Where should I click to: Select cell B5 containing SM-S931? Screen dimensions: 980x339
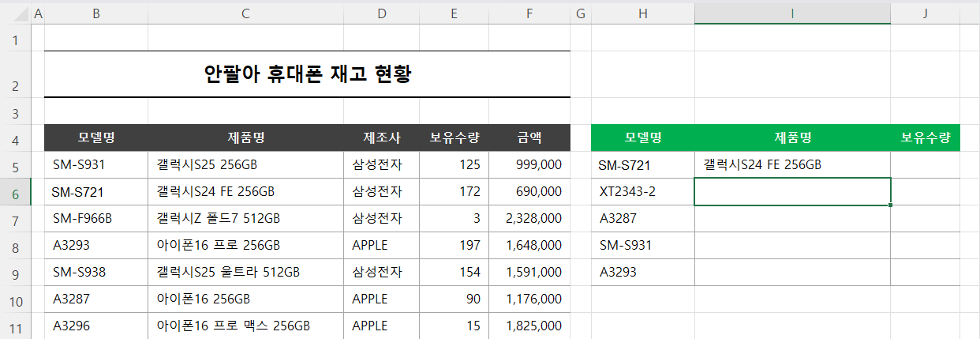point(96,164)
